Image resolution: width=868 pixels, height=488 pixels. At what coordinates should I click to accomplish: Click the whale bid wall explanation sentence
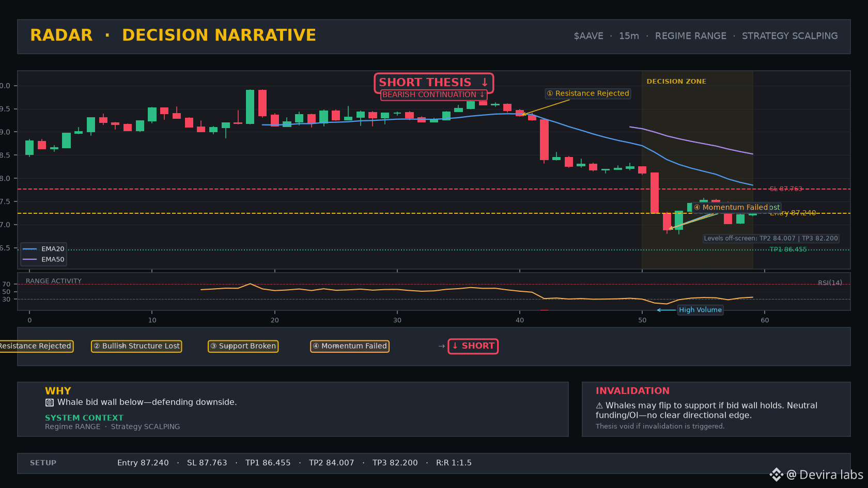[x=147, y=402]
